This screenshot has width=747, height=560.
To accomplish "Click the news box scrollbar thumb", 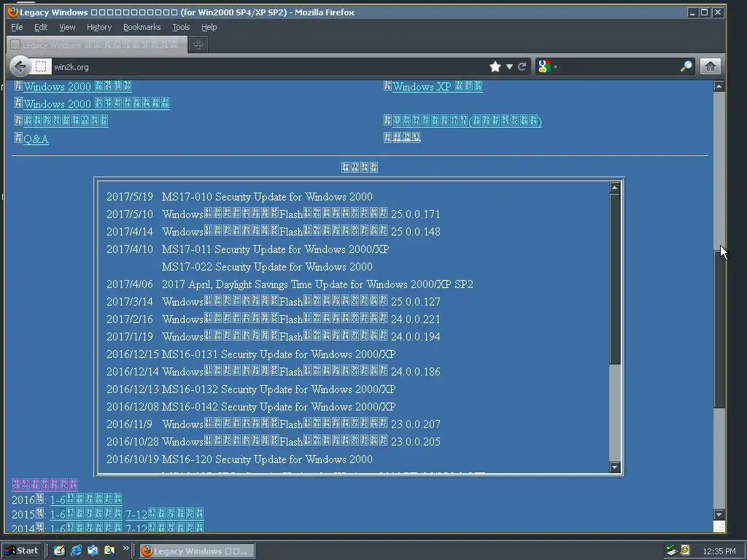I will 614,279.
